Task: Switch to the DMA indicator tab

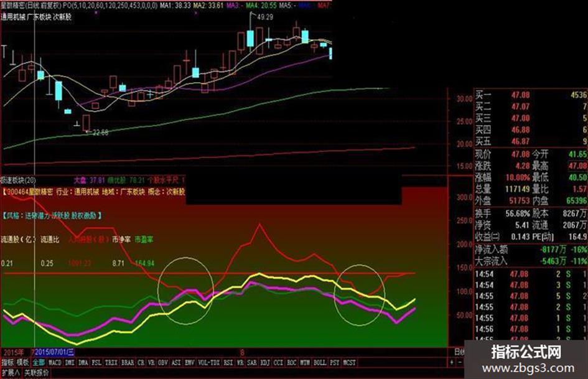Action: point(83,362)
